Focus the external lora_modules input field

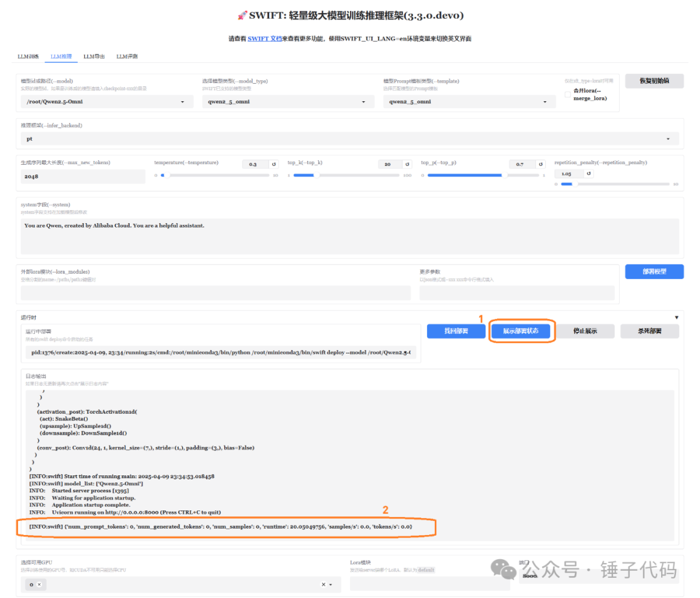(x=216, y=293)
